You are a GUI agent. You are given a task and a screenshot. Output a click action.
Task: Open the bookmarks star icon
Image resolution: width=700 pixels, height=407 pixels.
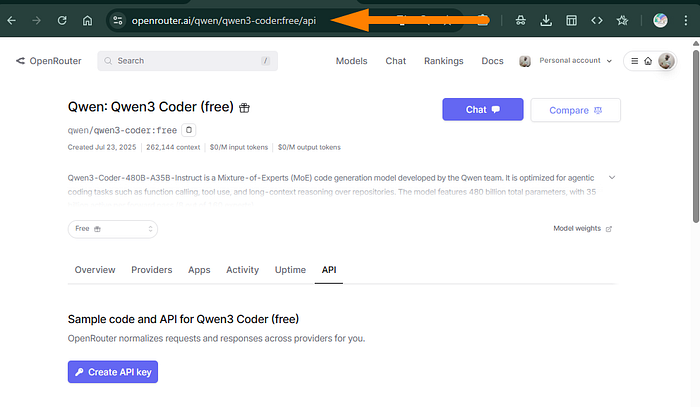coord(622,21)
